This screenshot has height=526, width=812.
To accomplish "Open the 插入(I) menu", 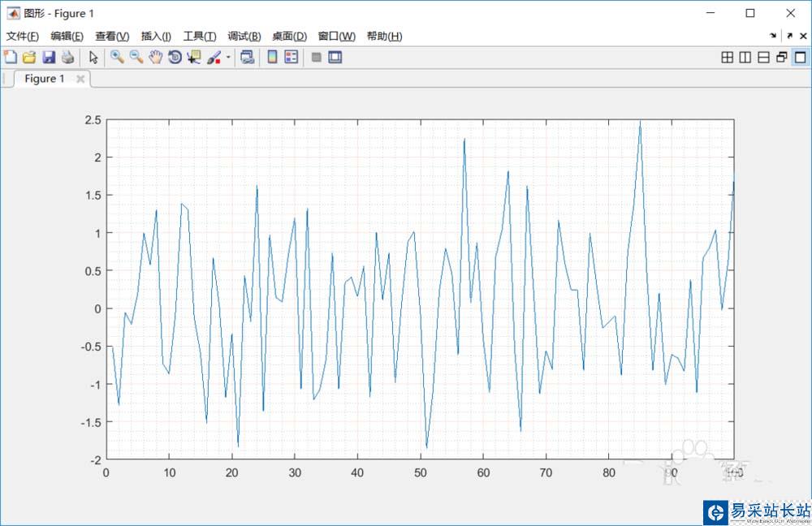I will click(156, 36).
